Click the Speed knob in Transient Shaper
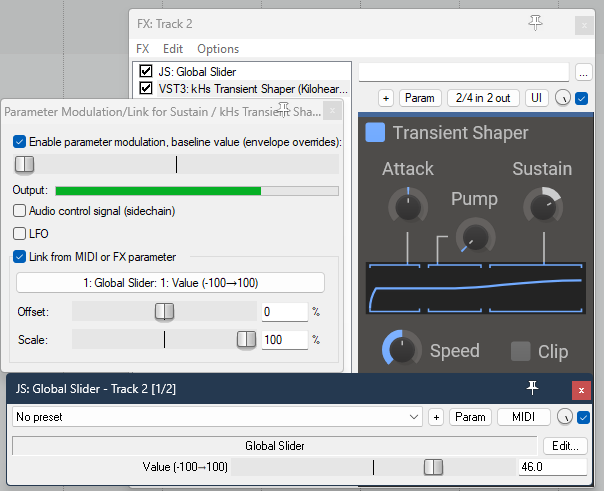The height and width of the screenshot is (491, 604). pos(401,350)
